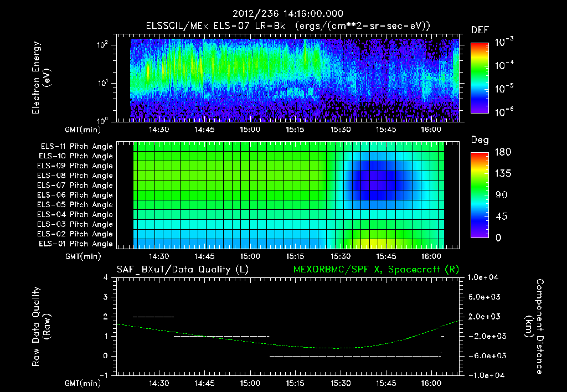Select the DEF label above the color bar
Image resolution: width=567 pixels, height=392 pixels.
[x=480, y=30]
